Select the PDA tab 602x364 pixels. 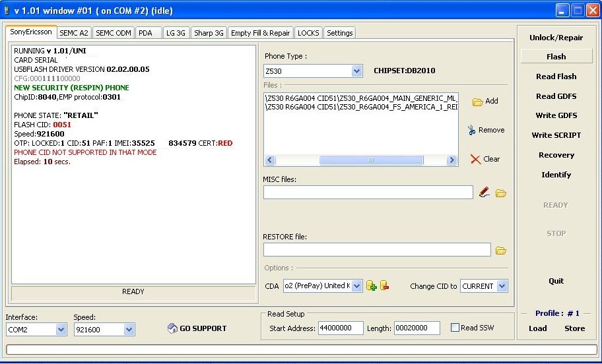tap(149, 33)
